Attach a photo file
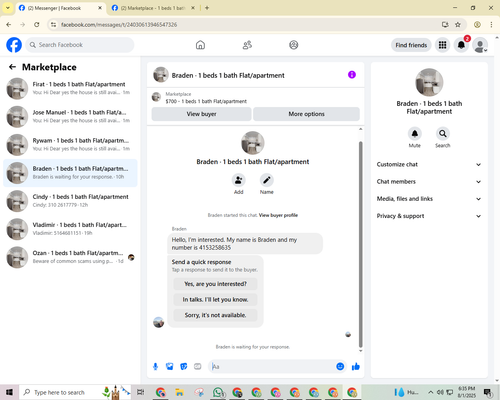 click(x=170, y=367)
